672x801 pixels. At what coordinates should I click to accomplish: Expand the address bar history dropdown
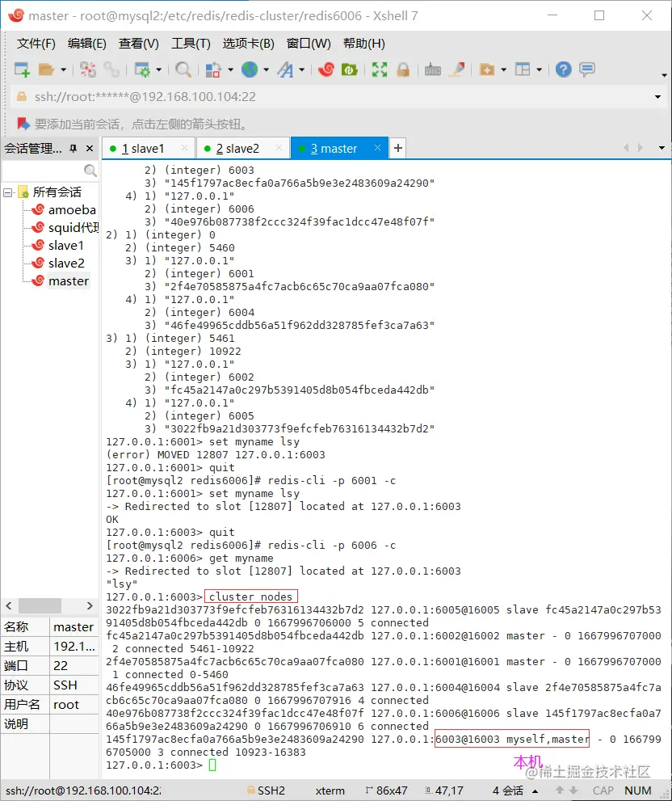point(657,96)
